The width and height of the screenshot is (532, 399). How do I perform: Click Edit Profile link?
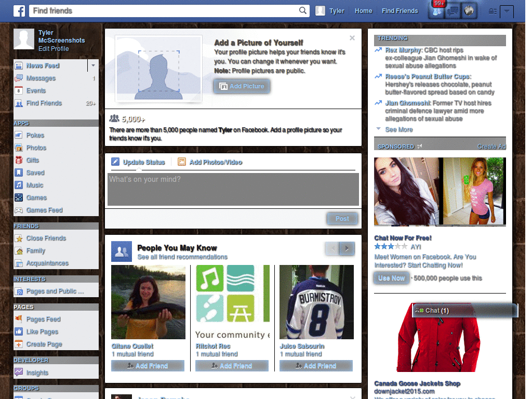click(x=54, y=48)
